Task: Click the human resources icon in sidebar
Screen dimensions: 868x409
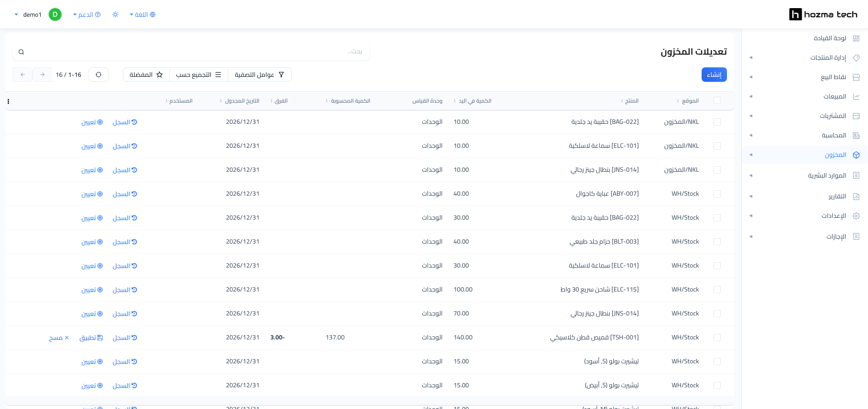Action: point(856,175)
